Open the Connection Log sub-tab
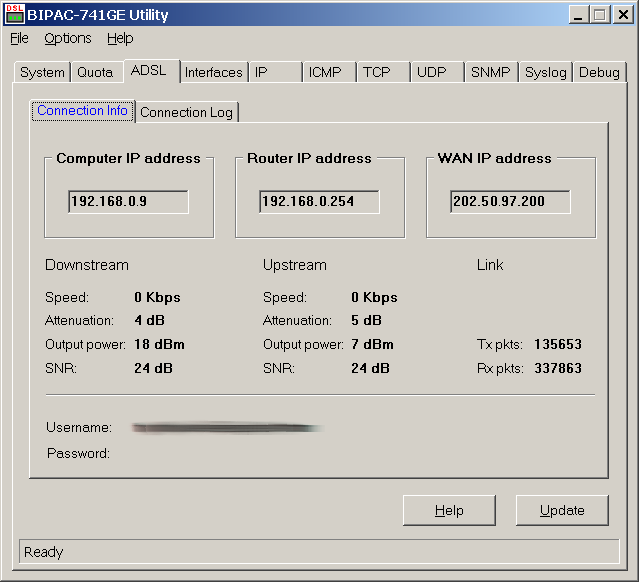This screenshot has width=639, height=582. 186,112
